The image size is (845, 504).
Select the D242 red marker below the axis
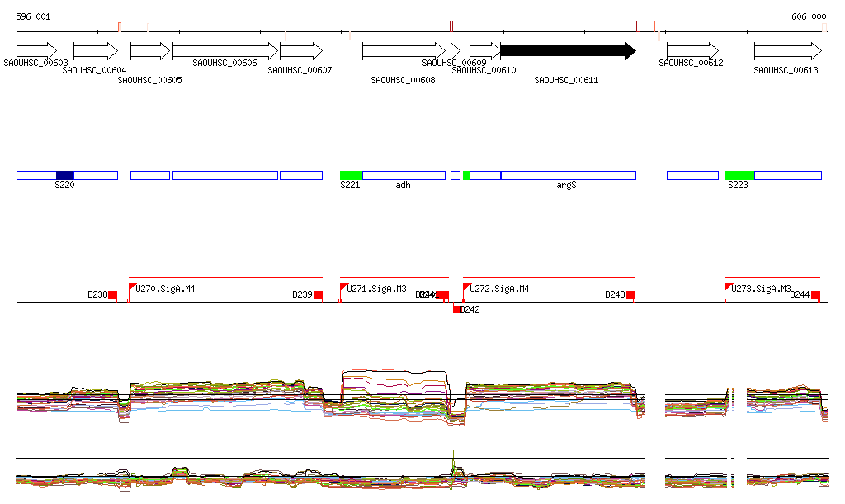[456, 309]
